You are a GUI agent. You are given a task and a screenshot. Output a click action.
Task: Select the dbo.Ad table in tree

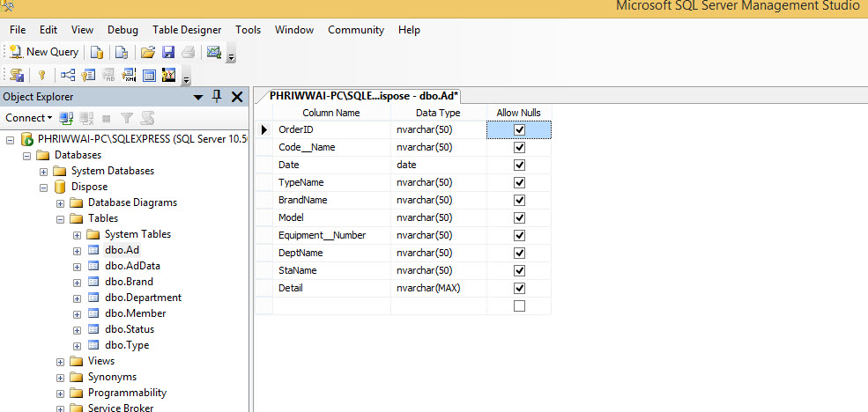[x=122, y=250]
